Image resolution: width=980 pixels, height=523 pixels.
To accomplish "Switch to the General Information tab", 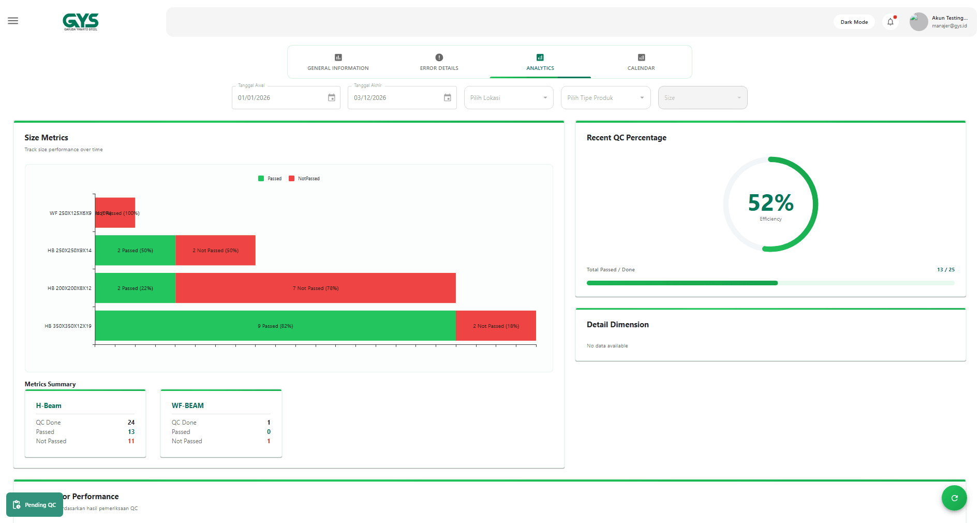I will (x=338, y=62).
